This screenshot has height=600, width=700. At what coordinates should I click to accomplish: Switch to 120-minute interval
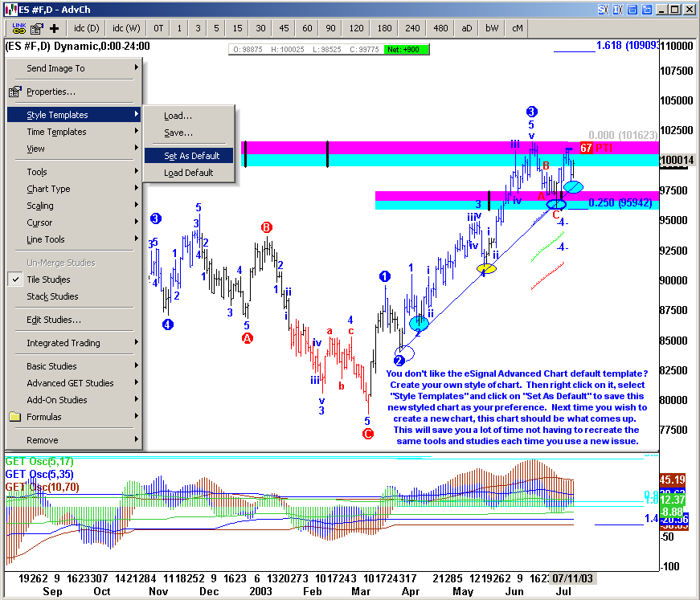coord(356,29)
